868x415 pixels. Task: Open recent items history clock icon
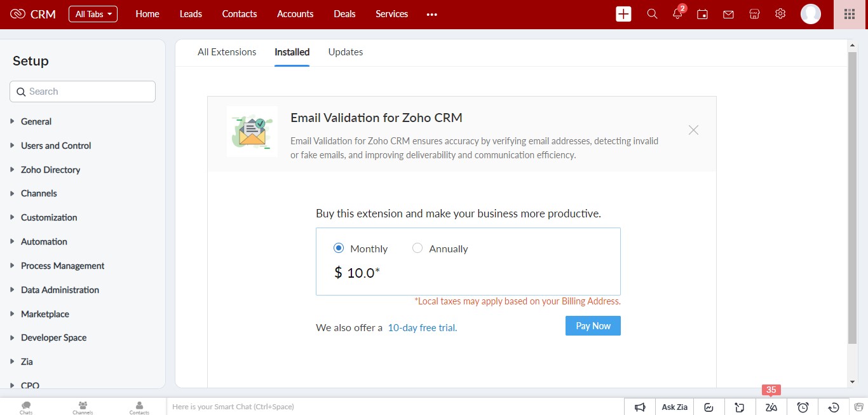point(834,407)
